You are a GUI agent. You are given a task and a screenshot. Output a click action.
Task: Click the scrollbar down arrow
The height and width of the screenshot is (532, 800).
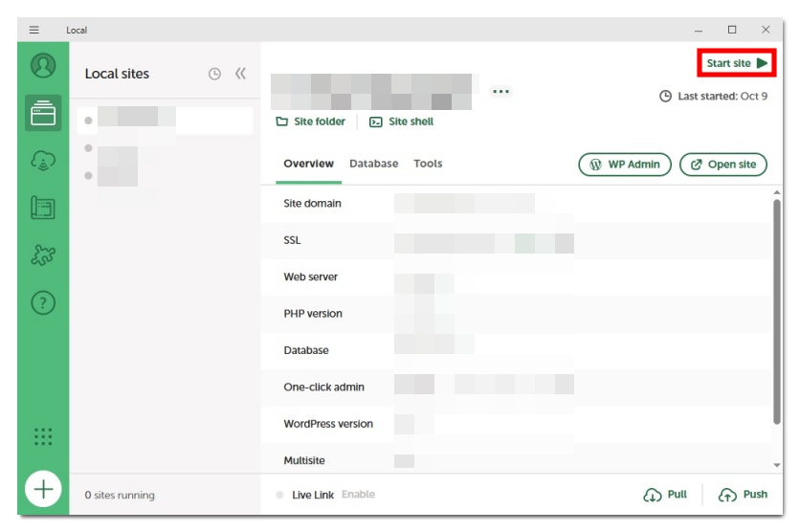click(776, 465)
